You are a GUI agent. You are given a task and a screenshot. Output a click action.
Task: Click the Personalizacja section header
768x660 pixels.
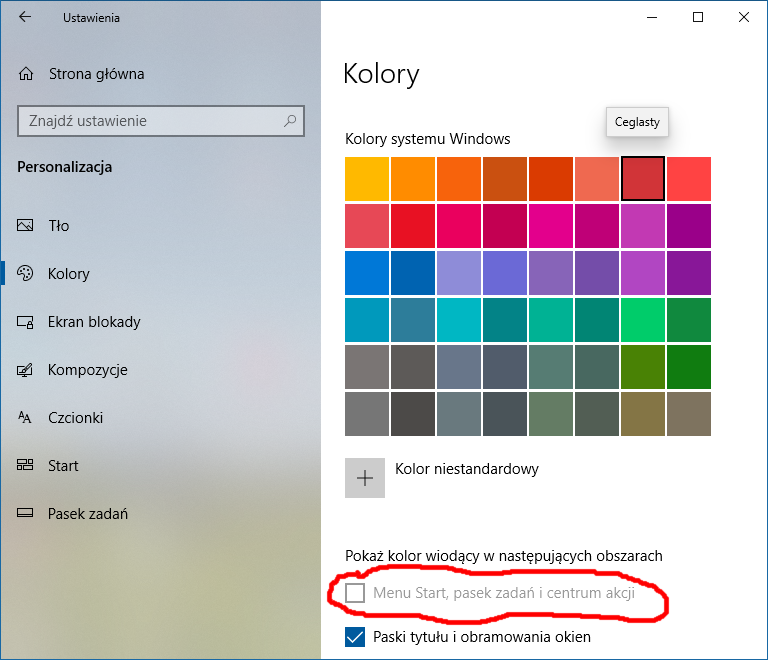coord(65,167)
